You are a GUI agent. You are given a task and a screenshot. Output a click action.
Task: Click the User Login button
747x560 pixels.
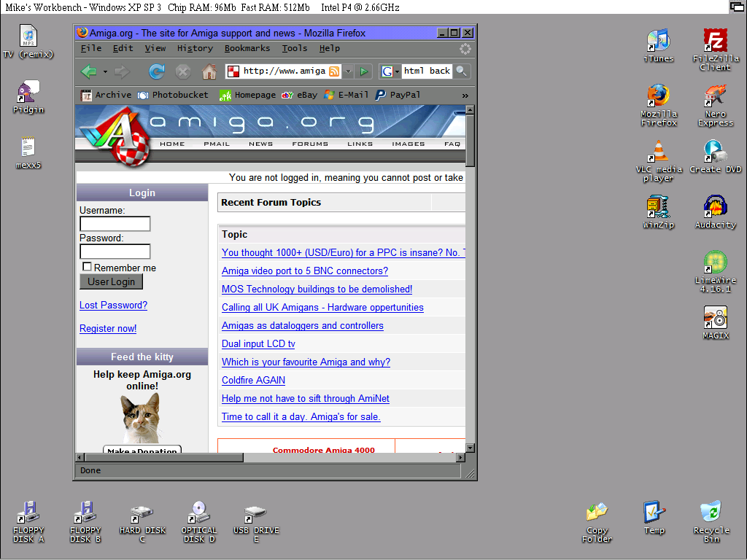(111, 282)
